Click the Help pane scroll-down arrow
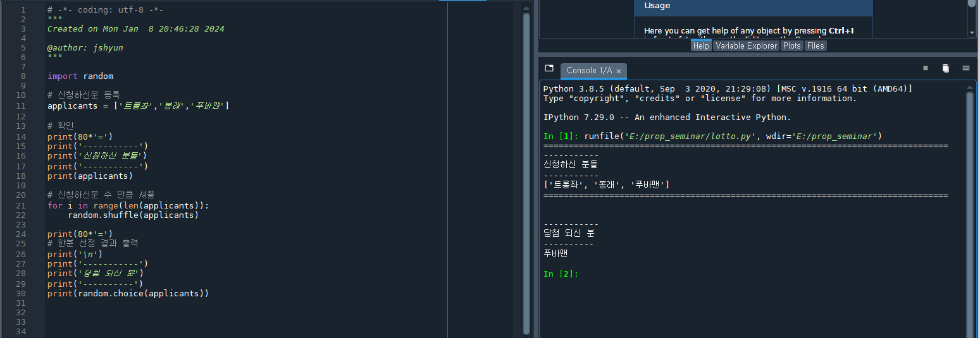 point(972,33)
